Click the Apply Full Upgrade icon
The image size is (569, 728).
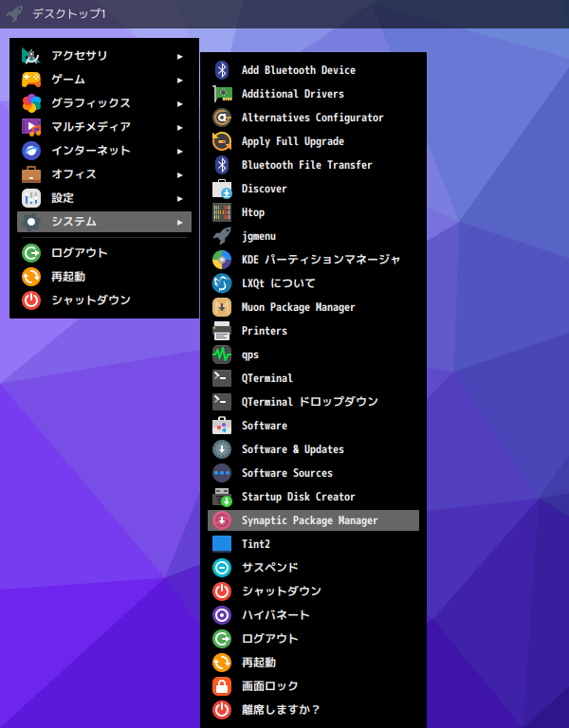[x=222, y=141]
